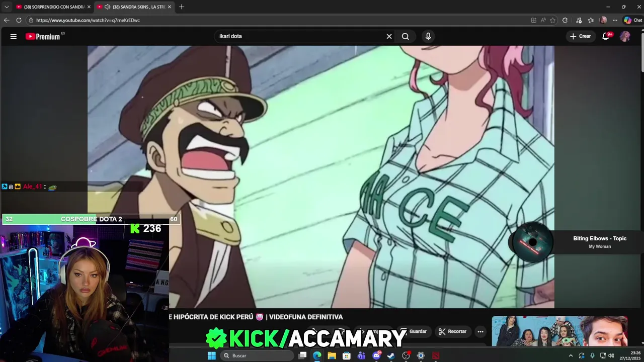This screenshot has width=644, height=362.
Task: Click the Kick viewer count 236
Action: (151, 228)
